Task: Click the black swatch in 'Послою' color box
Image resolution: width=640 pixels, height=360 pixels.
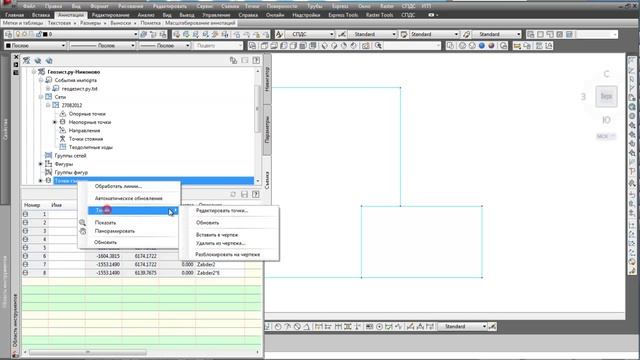Action: point(8,46)
